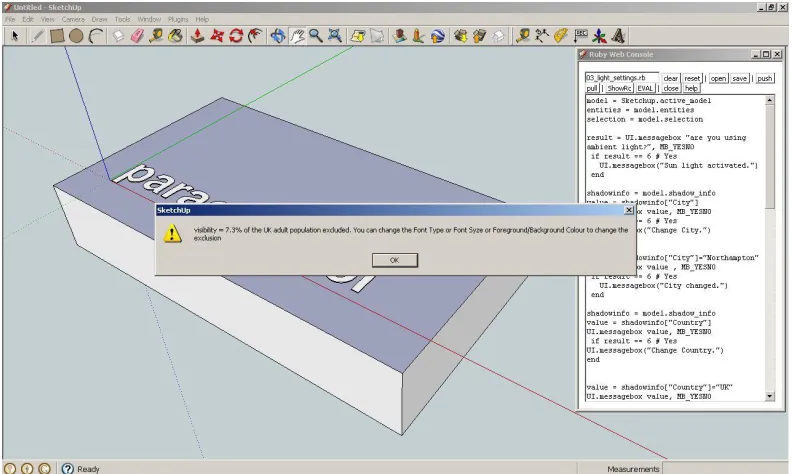The width and height of the screenshot is (792, 474).
Task: Choose the Rotate tool
Action: point(236,36)
